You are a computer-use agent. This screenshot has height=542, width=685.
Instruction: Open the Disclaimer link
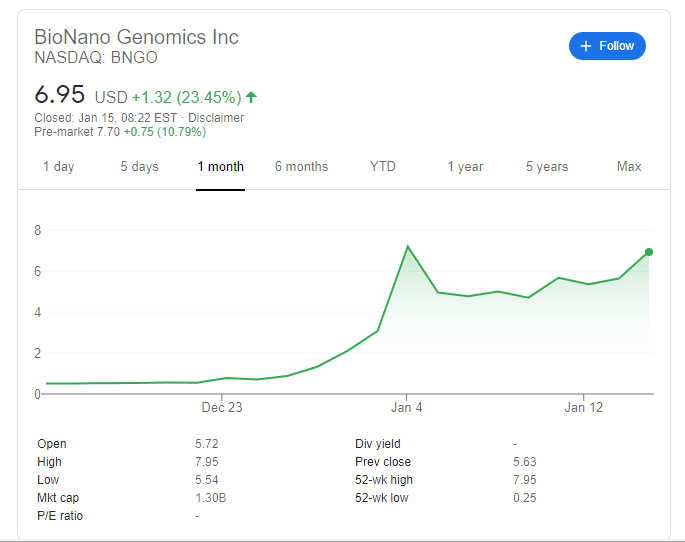[x=216, y=118]
